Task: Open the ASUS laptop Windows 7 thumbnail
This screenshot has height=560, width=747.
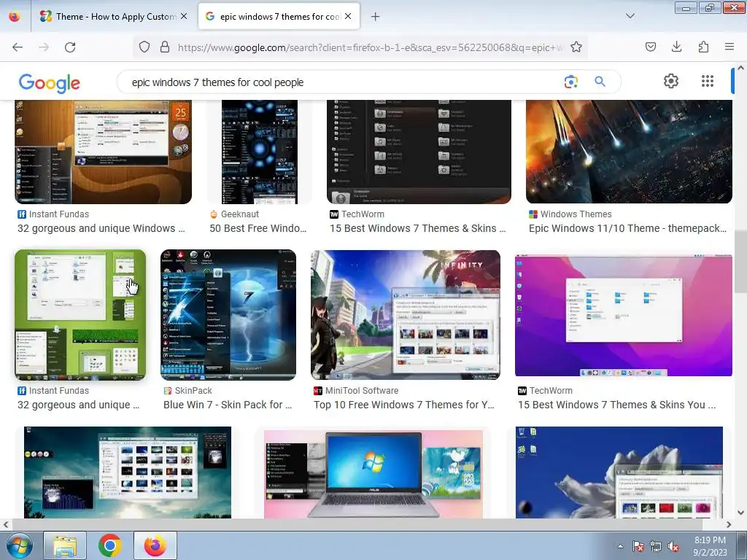Action: [373, 474]
